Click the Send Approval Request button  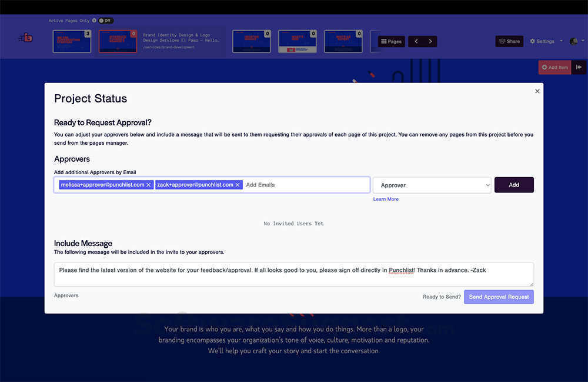[499, 297]
